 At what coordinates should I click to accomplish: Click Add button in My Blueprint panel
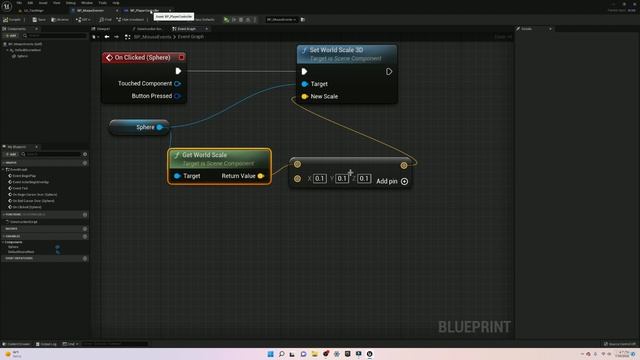[x=11, y=154]
